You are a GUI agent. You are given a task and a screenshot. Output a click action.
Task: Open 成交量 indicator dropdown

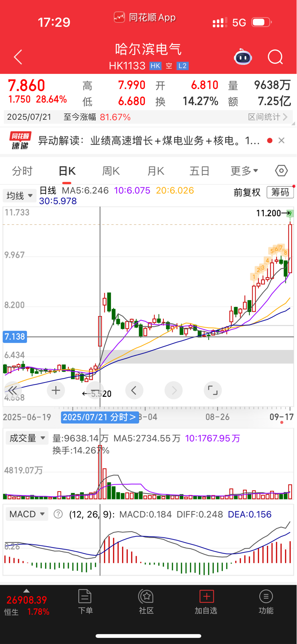(27, 438)
